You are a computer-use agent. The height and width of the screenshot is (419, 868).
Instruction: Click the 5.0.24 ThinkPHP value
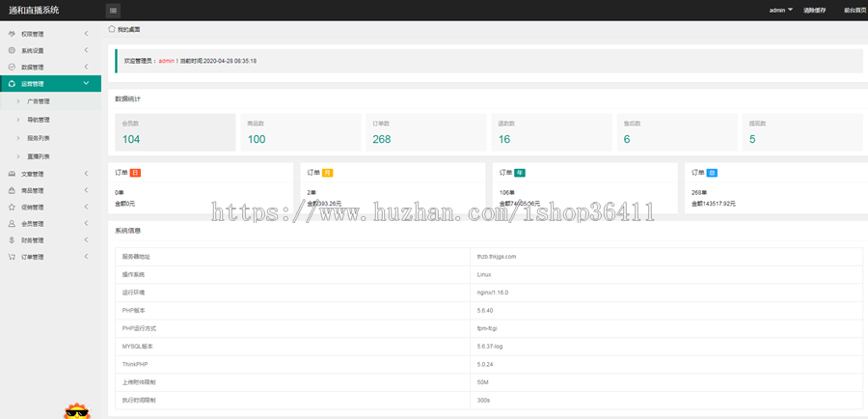point(485,365)
